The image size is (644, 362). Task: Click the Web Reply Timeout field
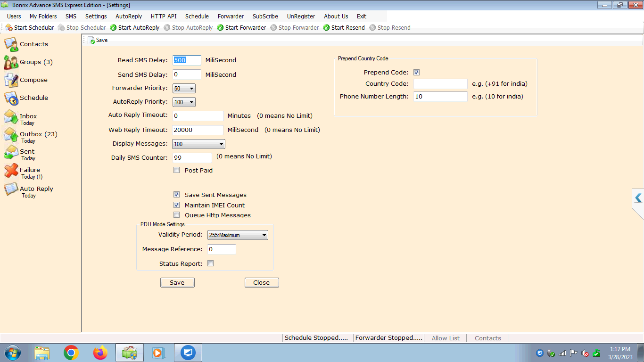click(x=198, y=130)
